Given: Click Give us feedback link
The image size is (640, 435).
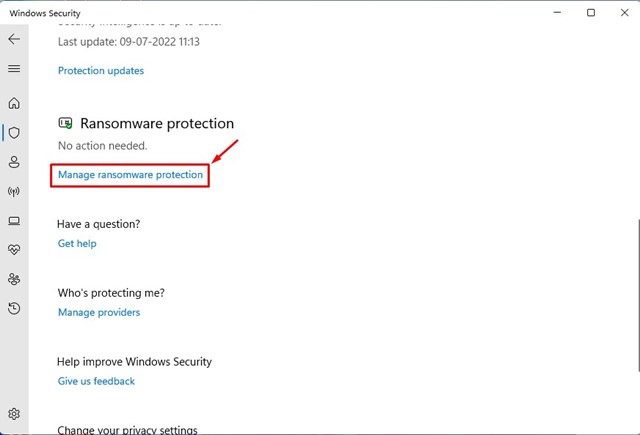Looking at the screenshot, I should coord(96,381).
